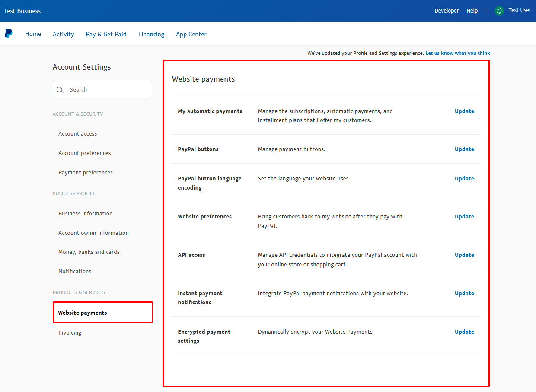Open Help in the top bar

coord(472,11)
